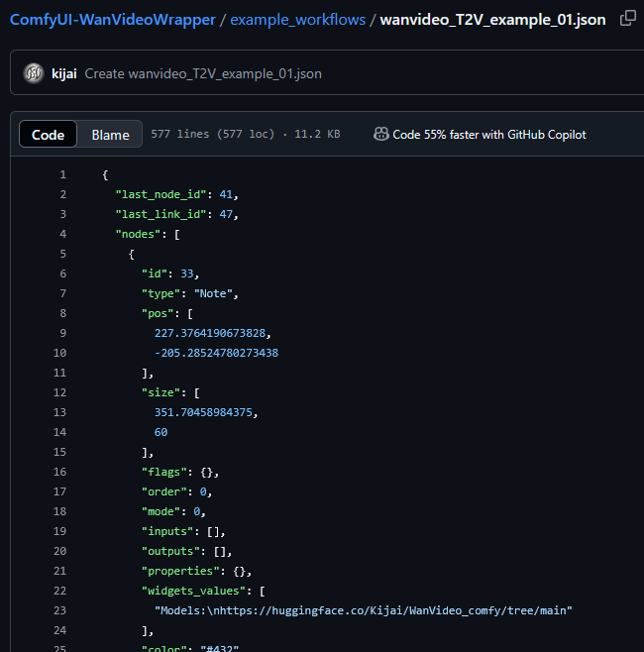This screenshot has width=644, height=652.
Task: Select line number 12 beside the size key
Action: coord(59,392)
